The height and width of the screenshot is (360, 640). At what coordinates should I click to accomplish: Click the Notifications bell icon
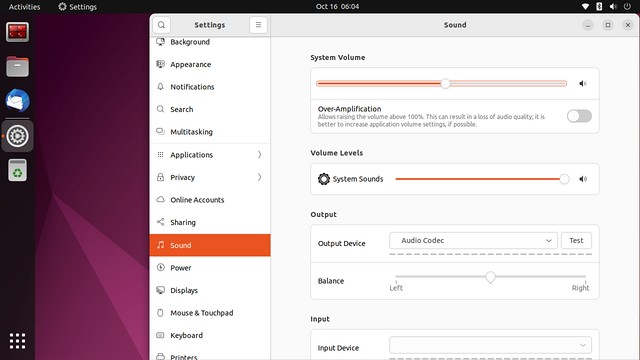160,87
